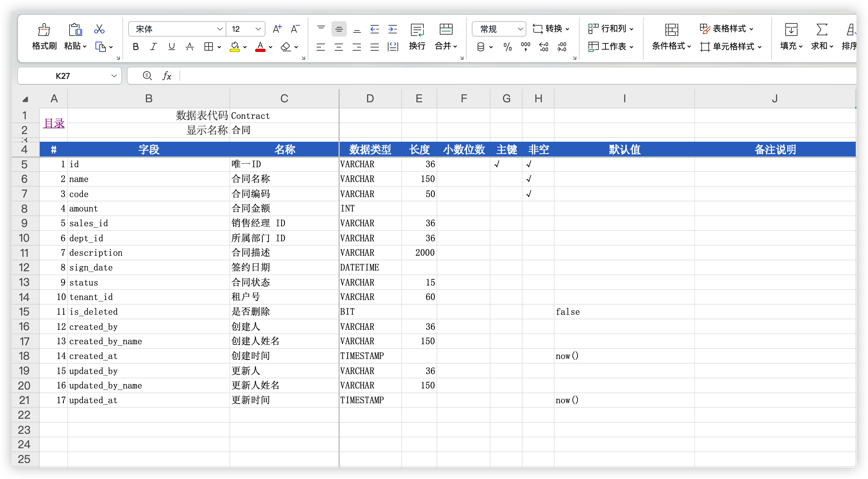
Task: Click the Increase indent icon
Action: click(x=393, y=29)
